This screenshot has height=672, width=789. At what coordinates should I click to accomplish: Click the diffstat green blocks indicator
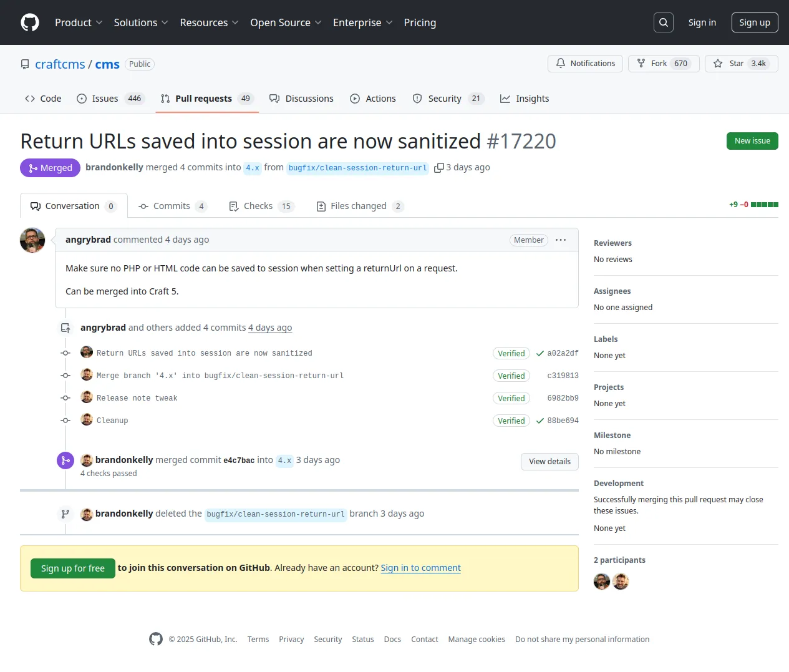point(765,205)
